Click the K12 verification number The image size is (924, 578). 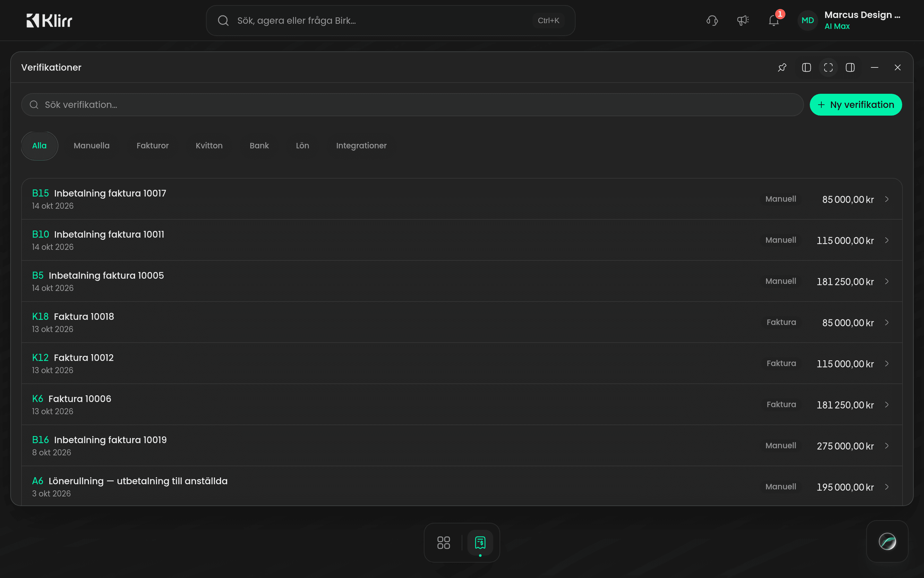pos(40,358)
